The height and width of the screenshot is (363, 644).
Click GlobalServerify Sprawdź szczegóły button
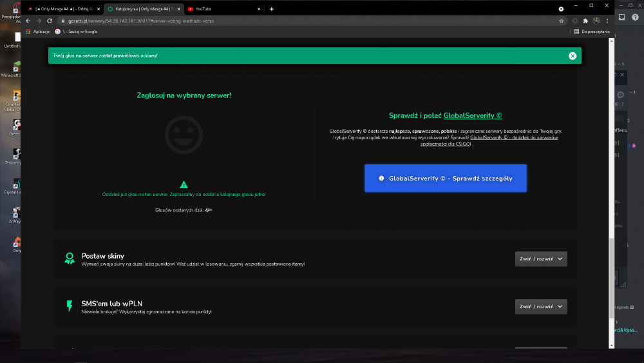[x=446, y=179]
